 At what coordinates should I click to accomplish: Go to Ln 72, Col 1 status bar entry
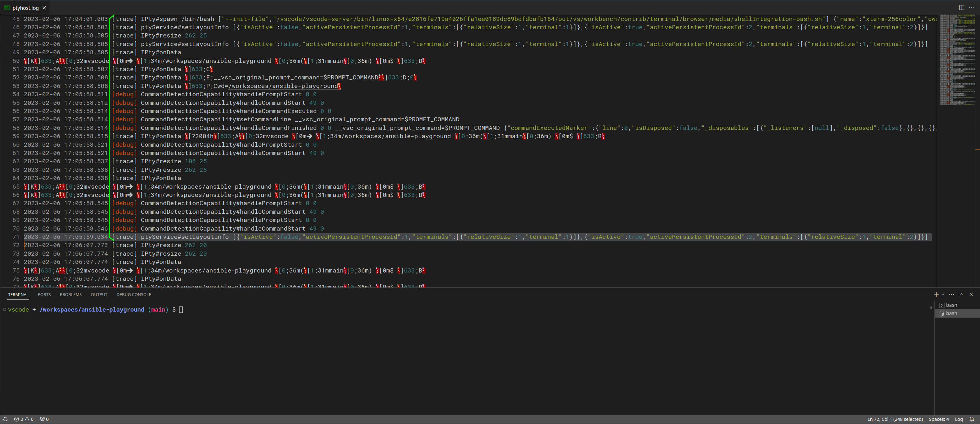(x=896, y=419)
